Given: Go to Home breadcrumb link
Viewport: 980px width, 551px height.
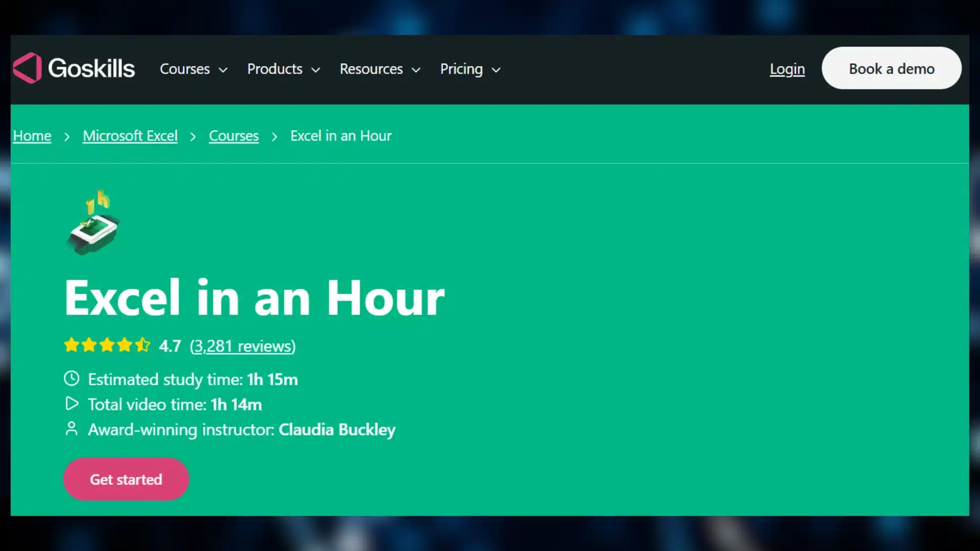Looking at the screenshot, I should click(x=32, y=136).
